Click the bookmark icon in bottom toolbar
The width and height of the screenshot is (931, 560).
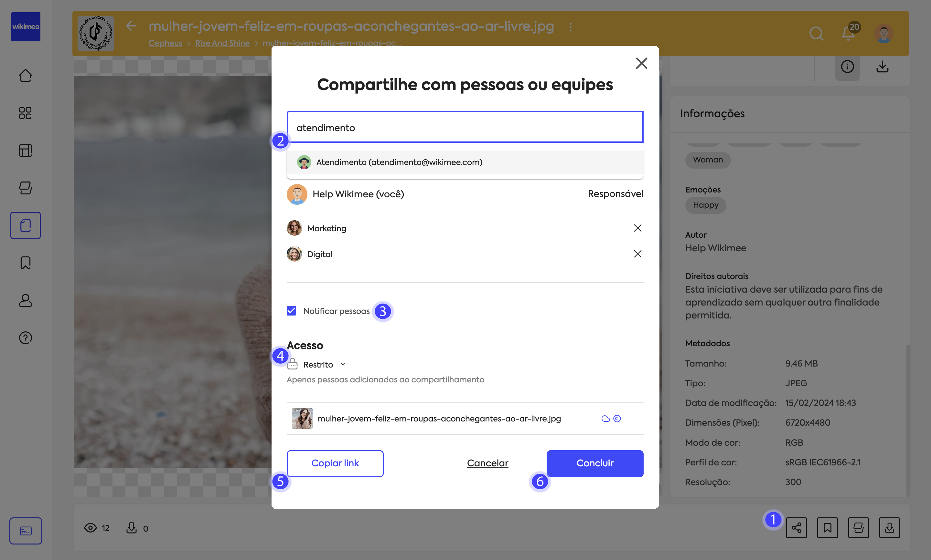(827, 527)
